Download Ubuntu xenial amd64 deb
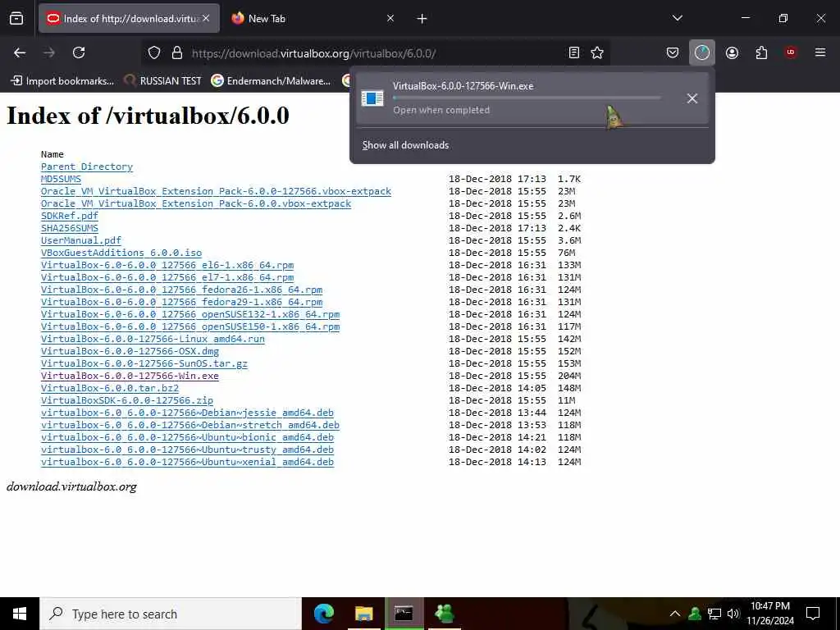Screen dimensions: 840x630 pyautogui.click(x=188, y=463)
